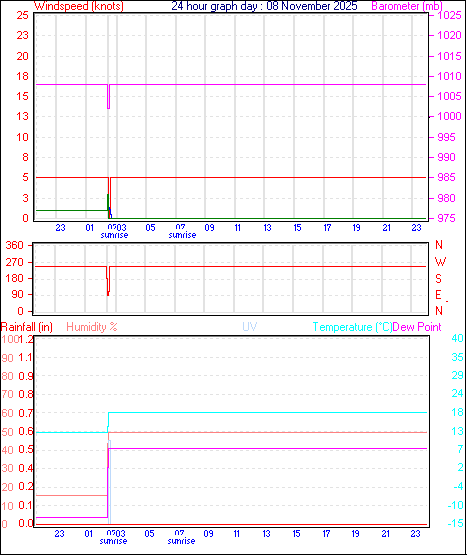The image size is (467, 559).
Task: Click the 'UV' legend label
Action: pos(250,327)
